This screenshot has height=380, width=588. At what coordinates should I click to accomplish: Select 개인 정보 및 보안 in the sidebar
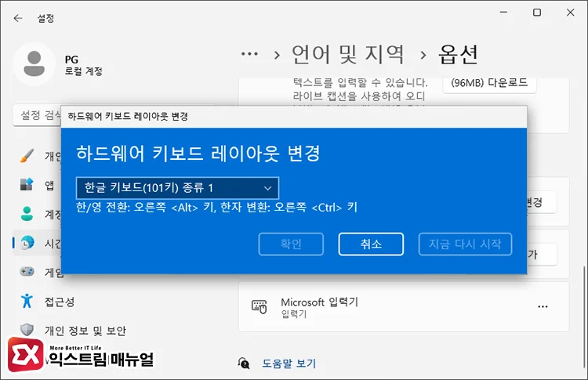pyautogui.click(x=85, y=331)
